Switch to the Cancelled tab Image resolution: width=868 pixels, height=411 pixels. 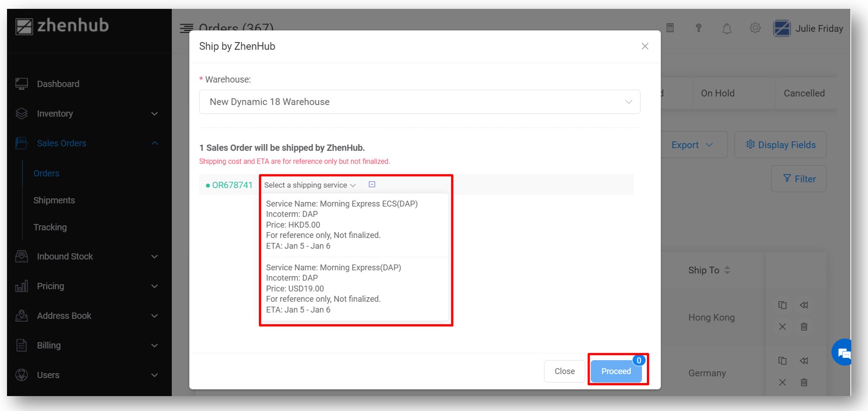[805, 93]
